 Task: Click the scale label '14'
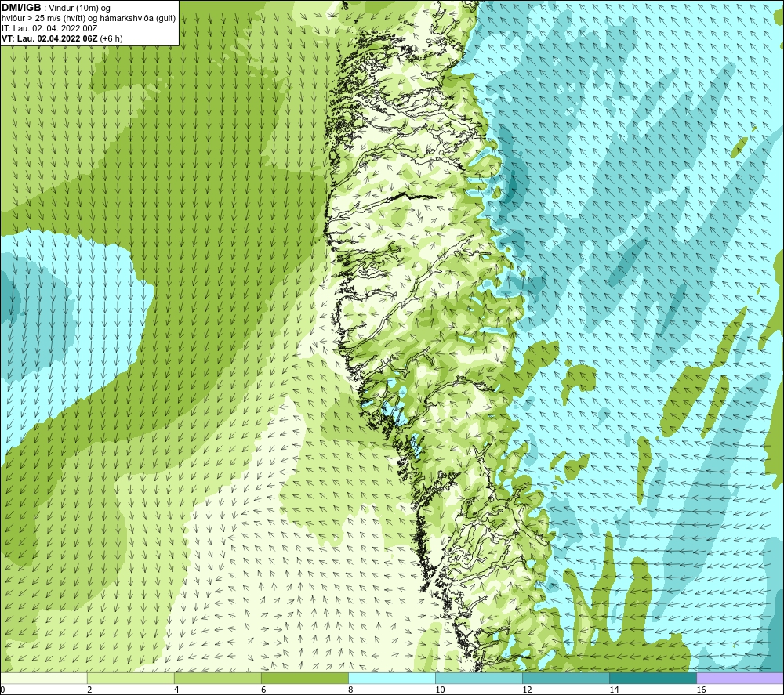614,690
